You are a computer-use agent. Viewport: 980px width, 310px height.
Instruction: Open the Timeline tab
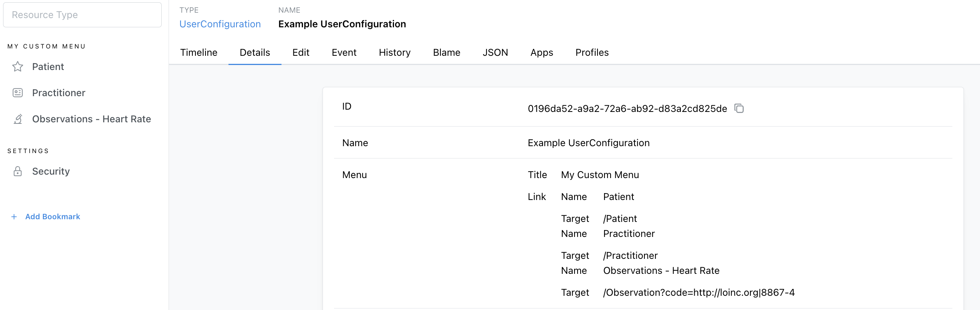[x=199, y=53]
